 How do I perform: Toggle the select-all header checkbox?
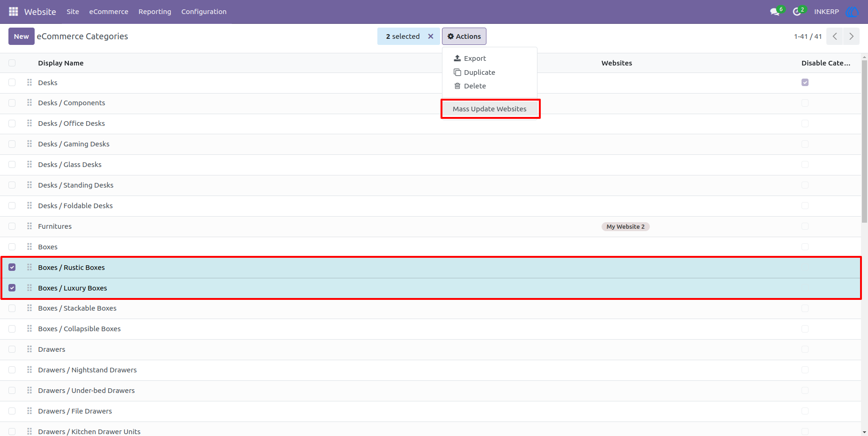point(12,63)
